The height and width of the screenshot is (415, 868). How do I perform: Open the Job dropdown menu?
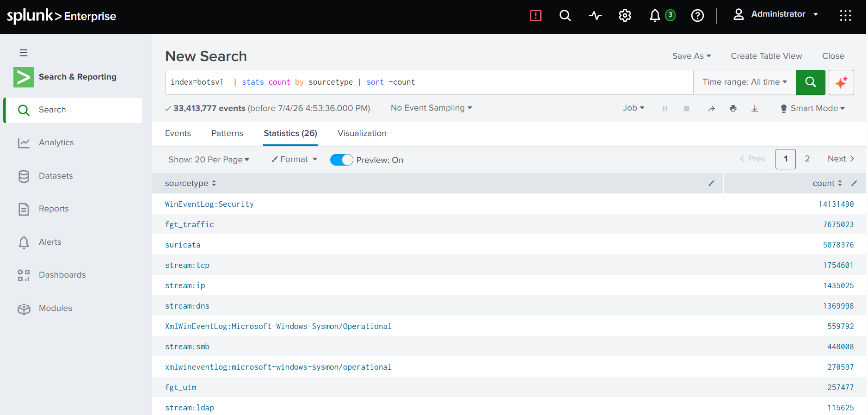click(633, 108)
